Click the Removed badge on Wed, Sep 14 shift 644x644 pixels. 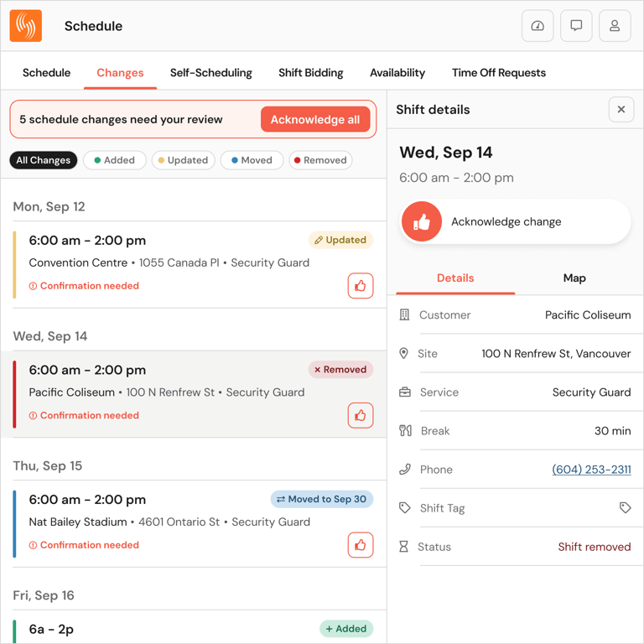(x=340, y=369)
